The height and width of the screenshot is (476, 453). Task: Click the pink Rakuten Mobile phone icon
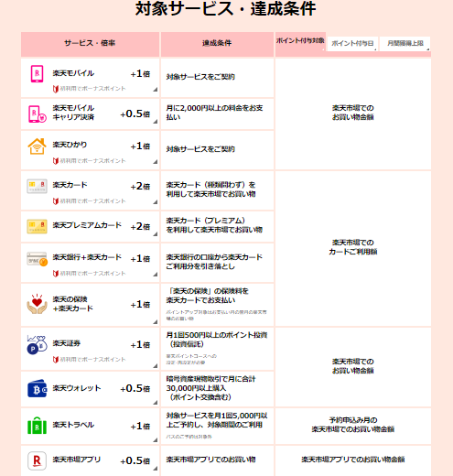point(37,74)
